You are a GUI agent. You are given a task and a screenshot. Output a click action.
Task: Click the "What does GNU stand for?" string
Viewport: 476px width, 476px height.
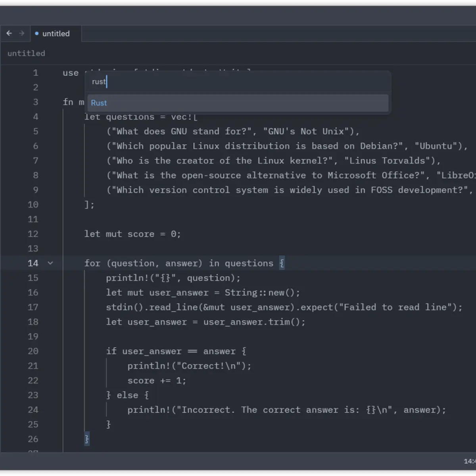pyautogui.click(x=182, y=131)
